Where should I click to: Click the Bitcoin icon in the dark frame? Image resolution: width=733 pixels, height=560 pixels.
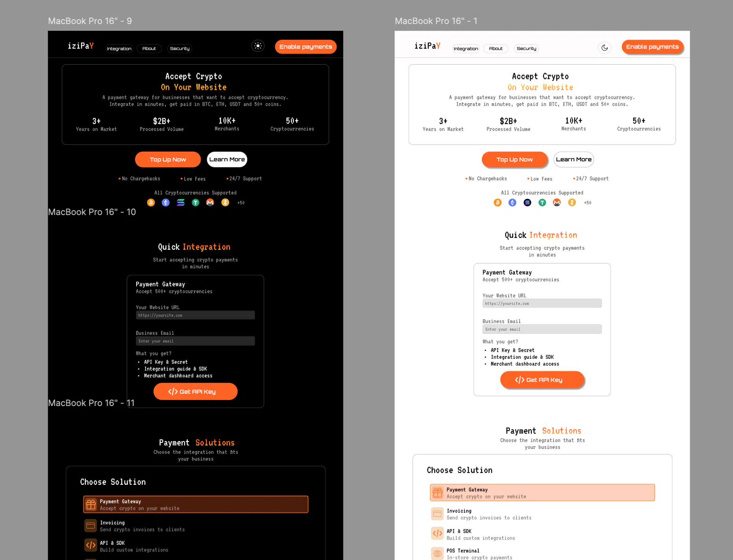click(x=151, y=202)
